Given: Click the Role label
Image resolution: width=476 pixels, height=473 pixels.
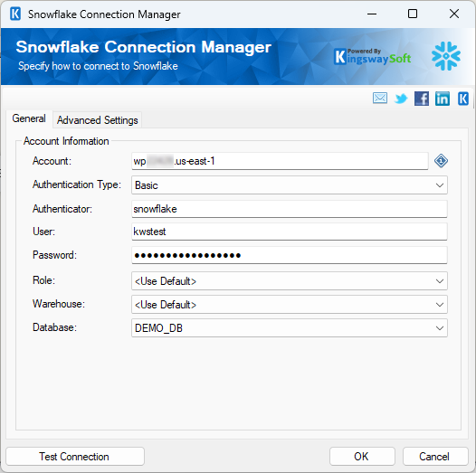Looking at the screenshot, I should [43, 280].
